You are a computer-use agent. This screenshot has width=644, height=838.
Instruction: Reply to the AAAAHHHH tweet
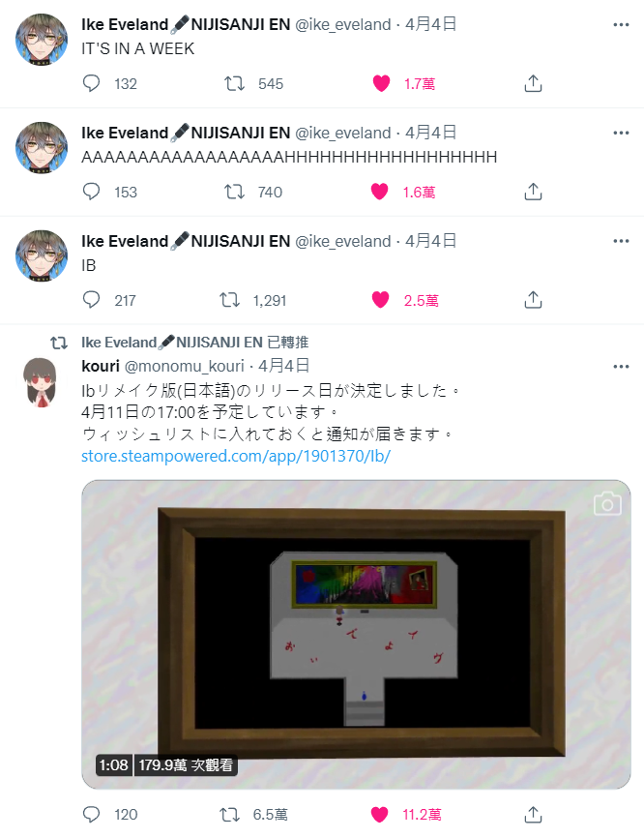pos(91,192)
